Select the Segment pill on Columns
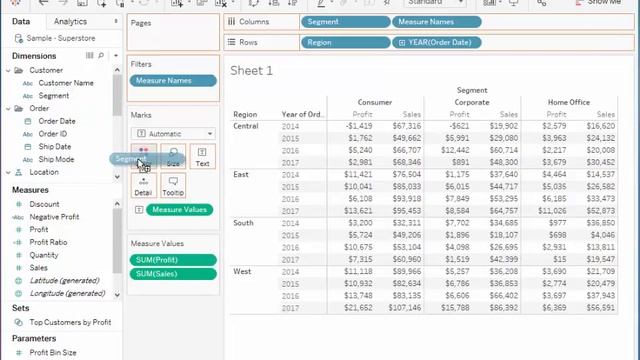Screen dimensions: 640x360 346,22
